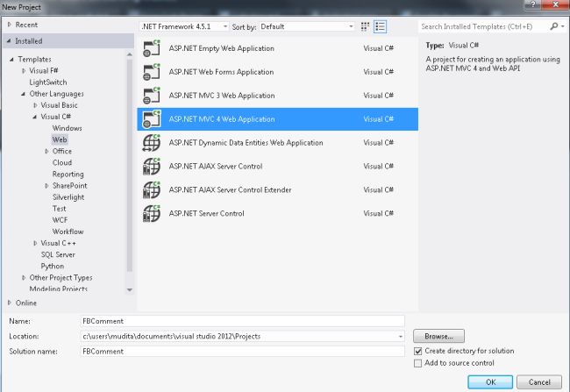Expand the Visual C++ node

pos(35,243)
